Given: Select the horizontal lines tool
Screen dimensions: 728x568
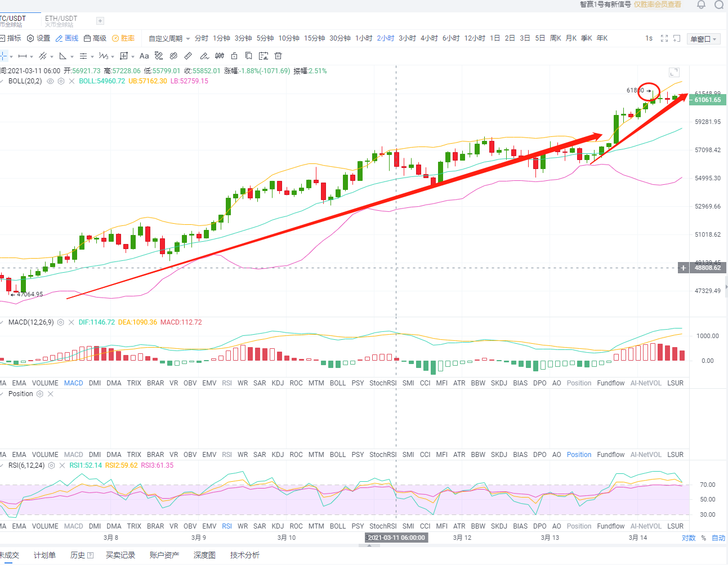Looking at the screenshot, I should click(83, 56).
